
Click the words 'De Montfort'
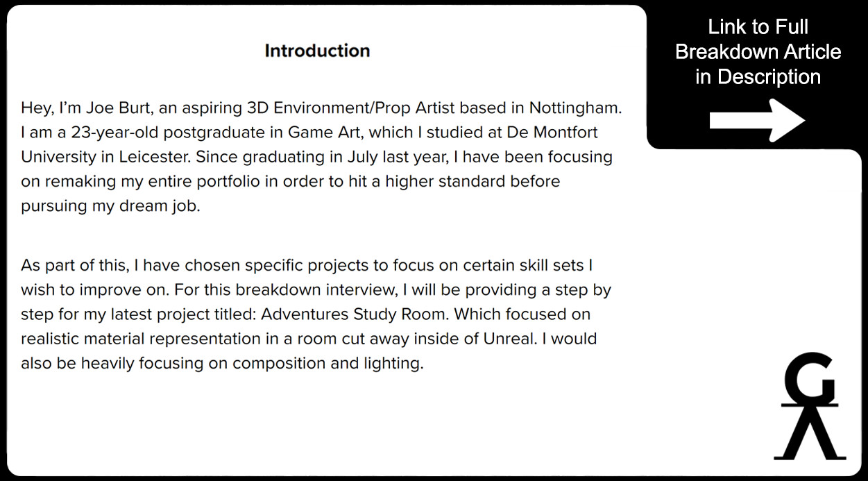click(x=552, y=133)
